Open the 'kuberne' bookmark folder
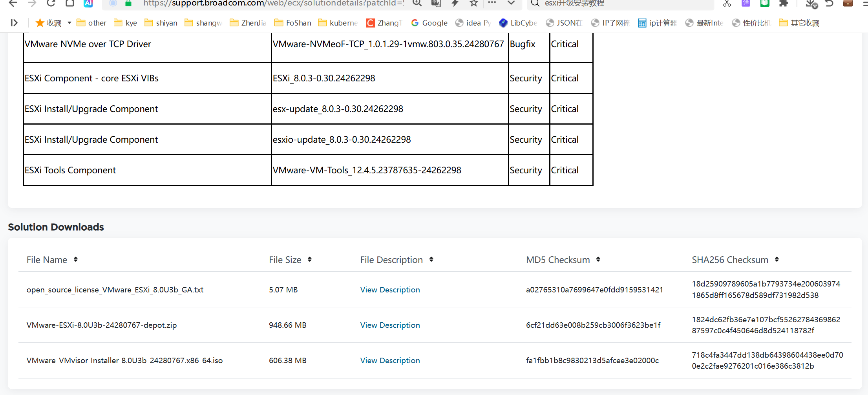The image size is (868, 395). point(338,23)
